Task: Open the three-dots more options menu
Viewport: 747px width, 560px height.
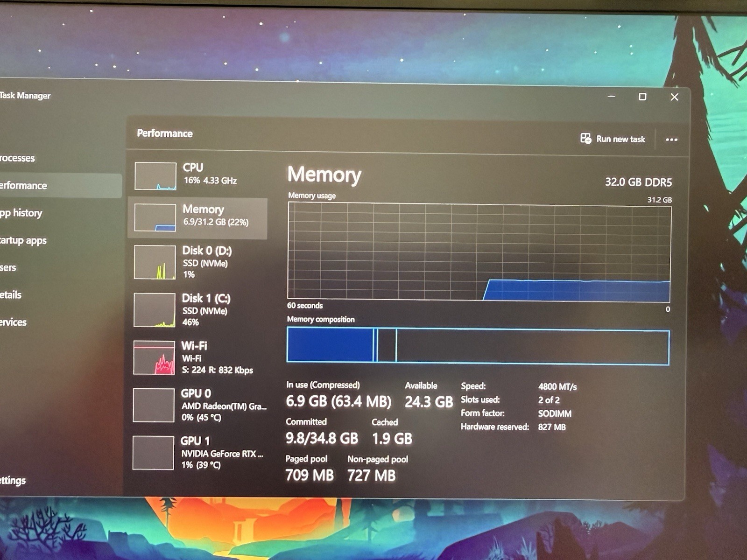Action: click(671, 140)
